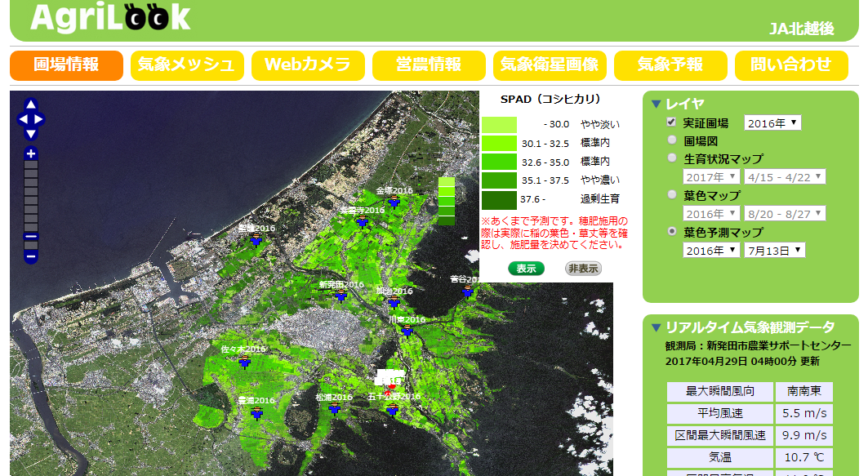
Task: Open the 葉色予測マップ year dropdown
Action: [711, 250]
